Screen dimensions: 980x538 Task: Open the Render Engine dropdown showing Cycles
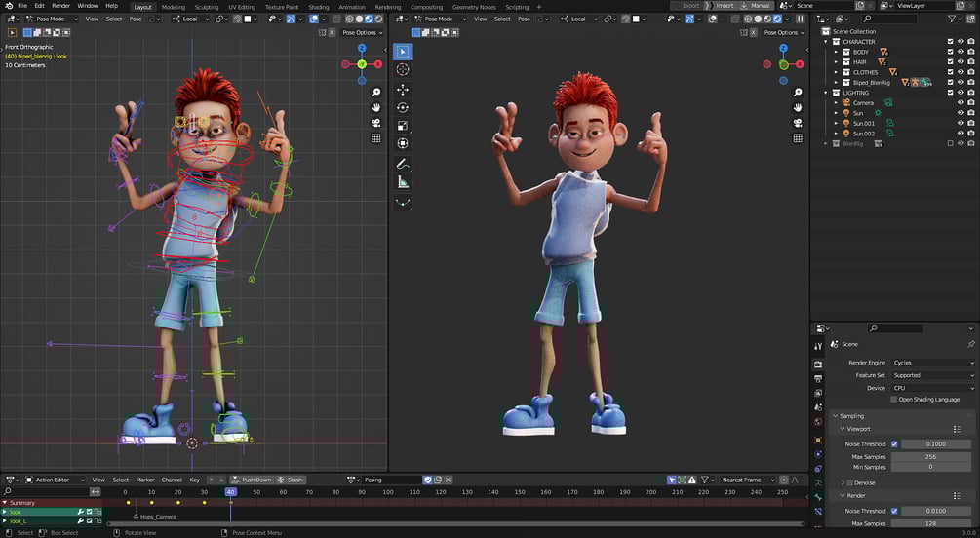click(932, 363)
